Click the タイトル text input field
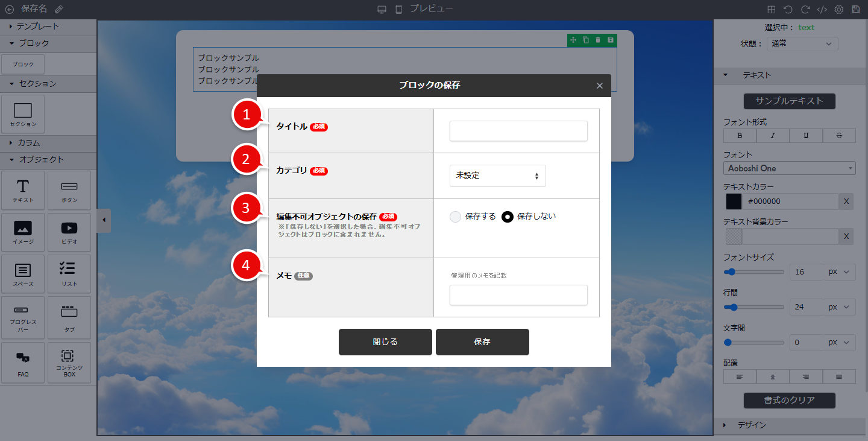The width and height of the screenshot is (868, 441). coord(518,131)
